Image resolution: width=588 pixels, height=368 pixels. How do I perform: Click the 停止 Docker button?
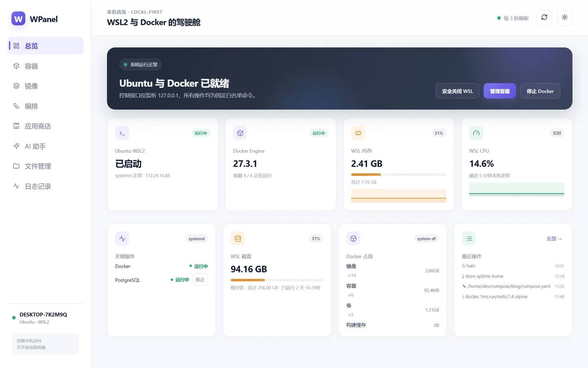tap(540, 91)
